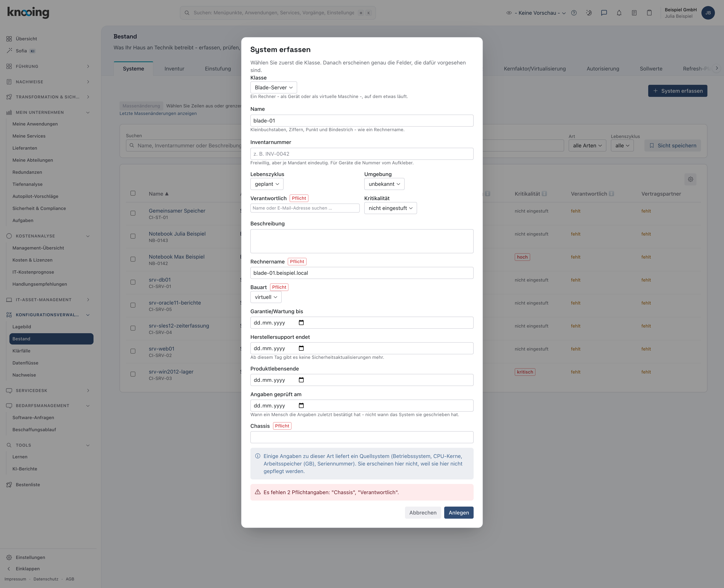Click the Chassis input field

pos(361,437)
